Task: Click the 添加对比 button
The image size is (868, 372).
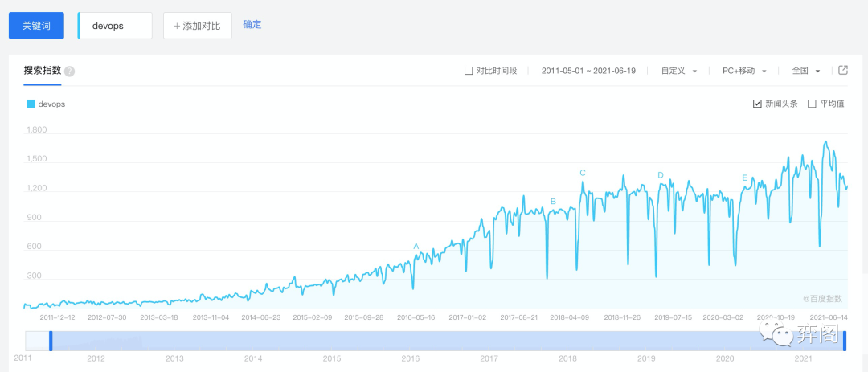Action: 198,26
